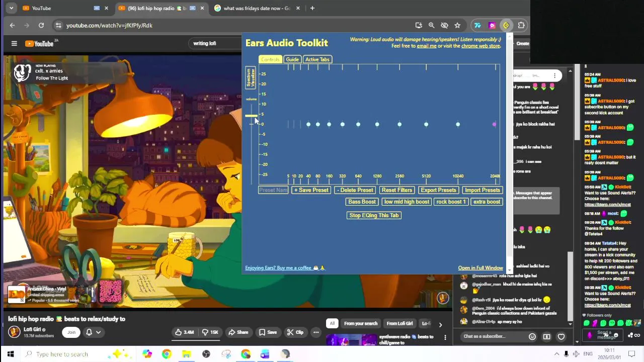Switch to the first YouTube browser tab
The image size is (644, 362).
coord(65,8)
